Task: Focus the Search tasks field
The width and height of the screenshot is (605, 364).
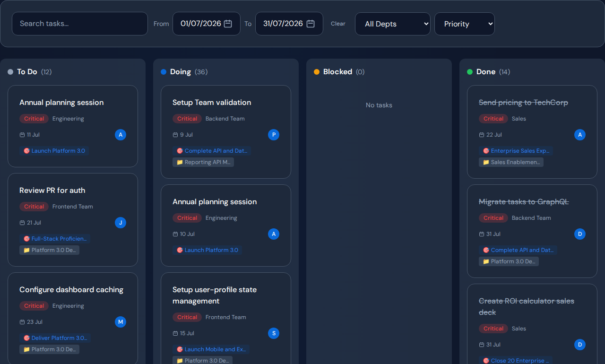Action: pos(80,24)
